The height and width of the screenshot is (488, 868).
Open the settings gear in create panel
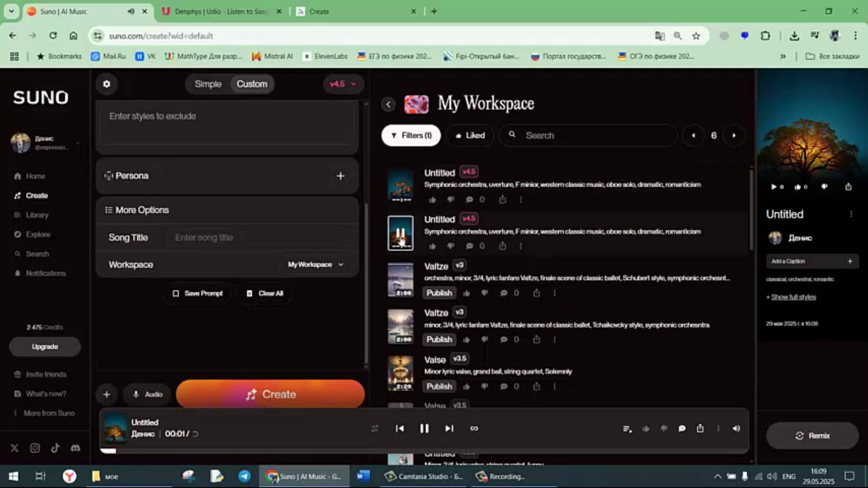[x=107, y=84]
